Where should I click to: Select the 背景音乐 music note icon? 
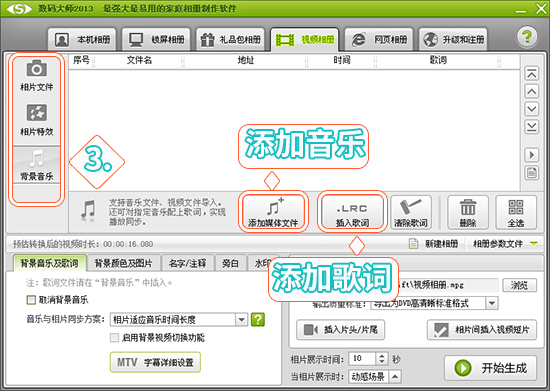(36, 159)
